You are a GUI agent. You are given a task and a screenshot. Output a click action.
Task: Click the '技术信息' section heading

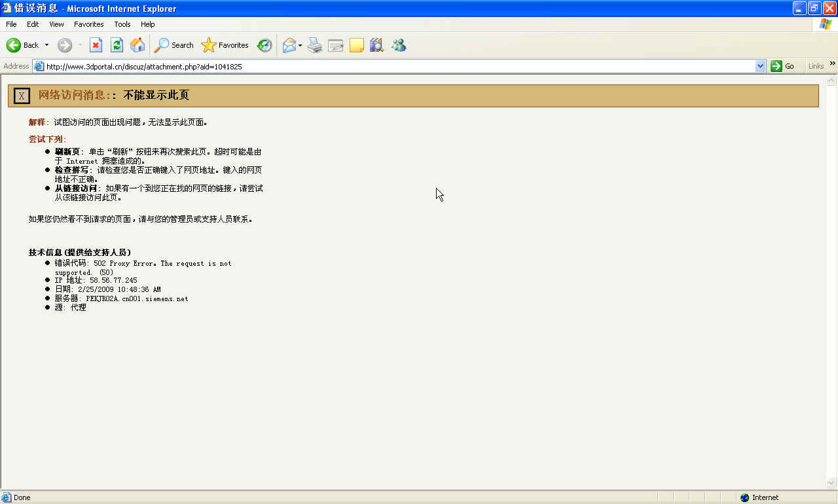(x=80, y=253)
